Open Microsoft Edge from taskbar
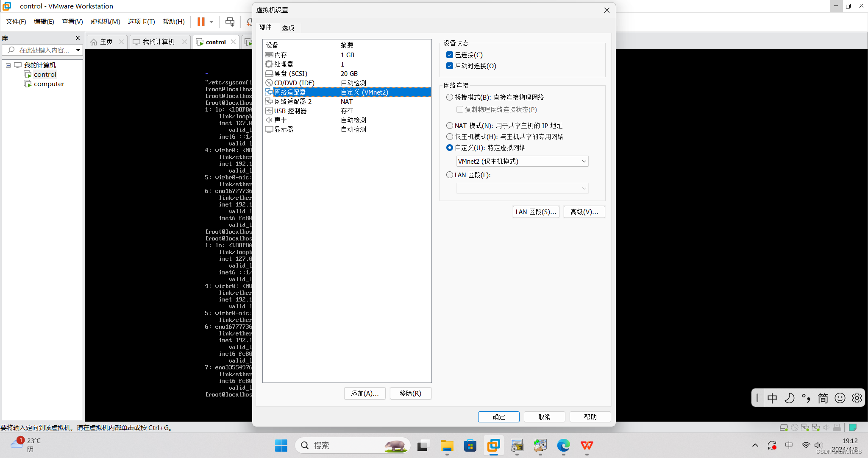This screenshot has width=868, height=458. coord(563,445)
